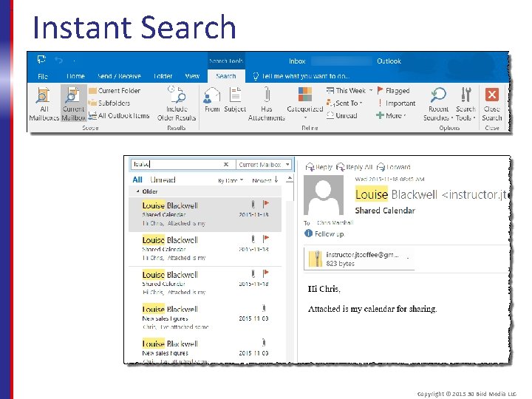The width and height of the screenshot is (532, 399).
Task: Toggle flag on second Shared Calendar message
Action: (266, 239)
